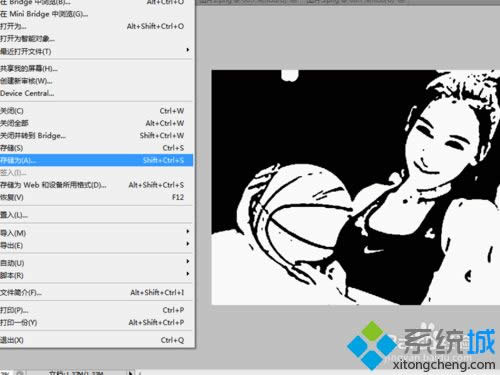The height and width of the screenshot is (375, 500).
Task: Choose Close All (关闭全部) menu entry
Action: [96, 123]
